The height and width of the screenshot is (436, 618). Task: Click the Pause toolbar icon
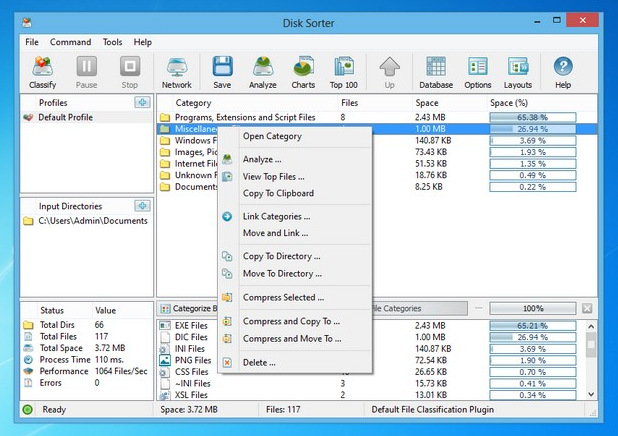(86, 66)
